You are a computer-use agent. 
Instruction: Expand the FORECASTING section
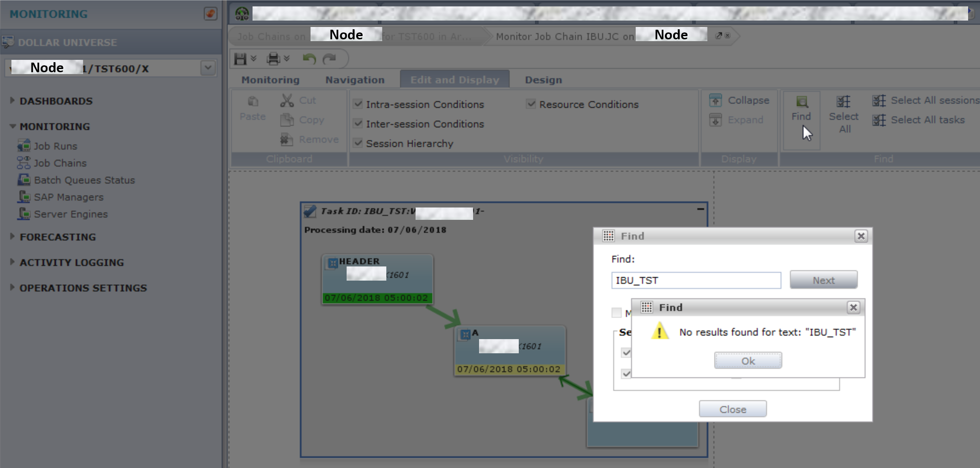pos(12,237)
